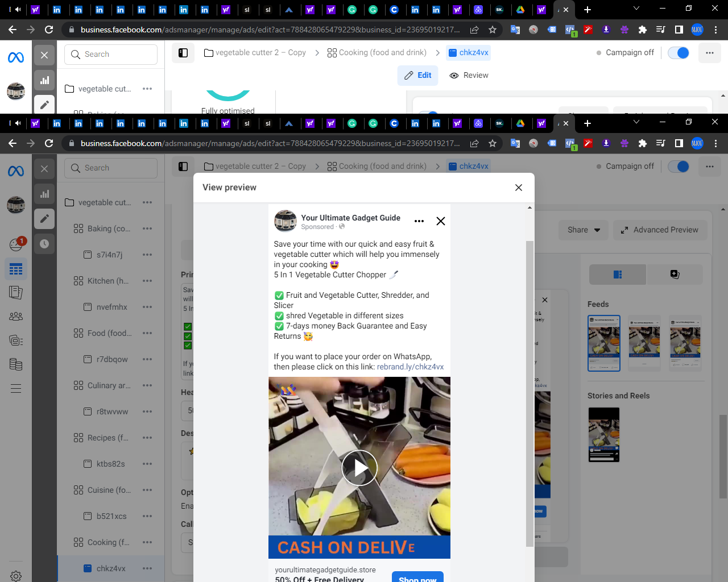This screenshot has height=582, width=728.
Task: Open more options for Kitchen ad set
Action: point(147,281)
